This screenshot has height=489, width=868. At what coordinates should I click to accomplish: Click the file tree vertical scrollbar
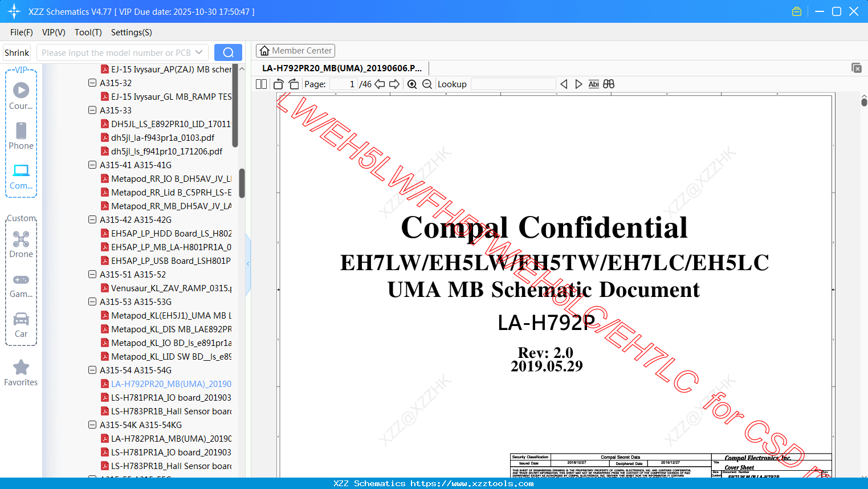tap(242, 182)
